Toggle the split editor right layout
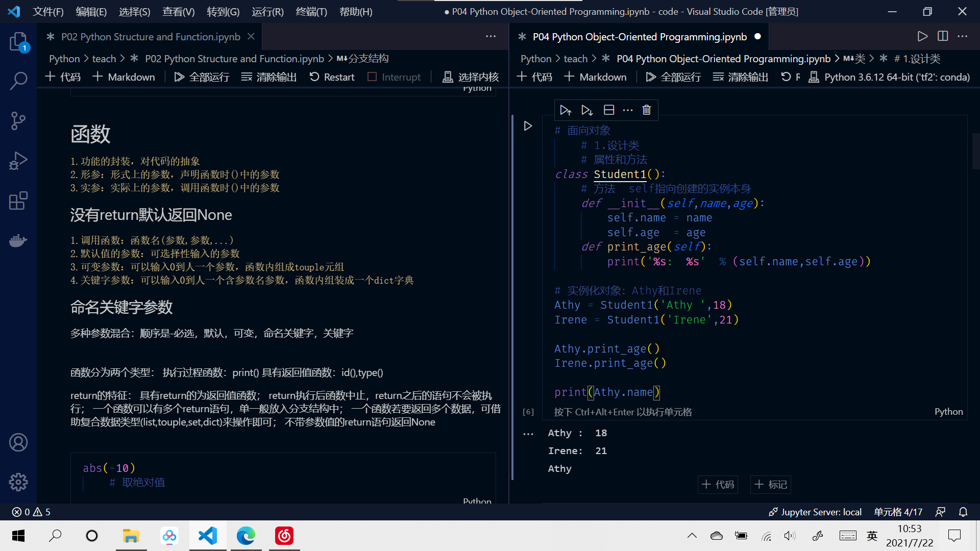 tap(942, 36)
